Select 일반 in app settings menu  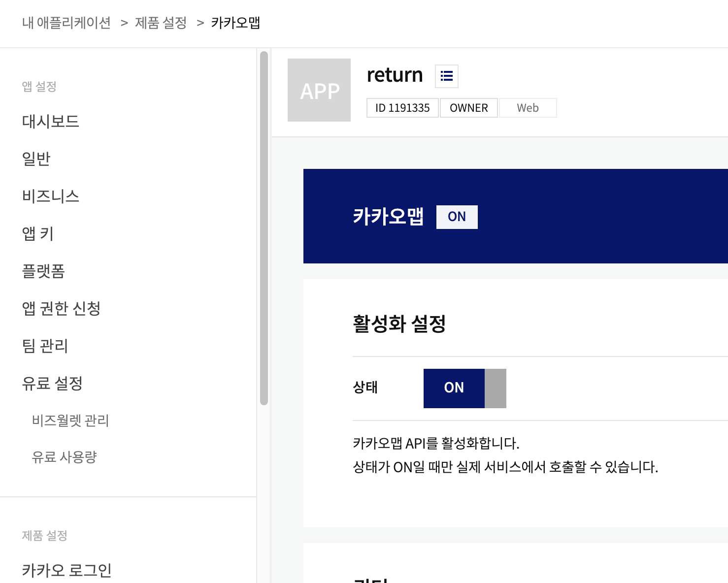[x=36, y=159]
